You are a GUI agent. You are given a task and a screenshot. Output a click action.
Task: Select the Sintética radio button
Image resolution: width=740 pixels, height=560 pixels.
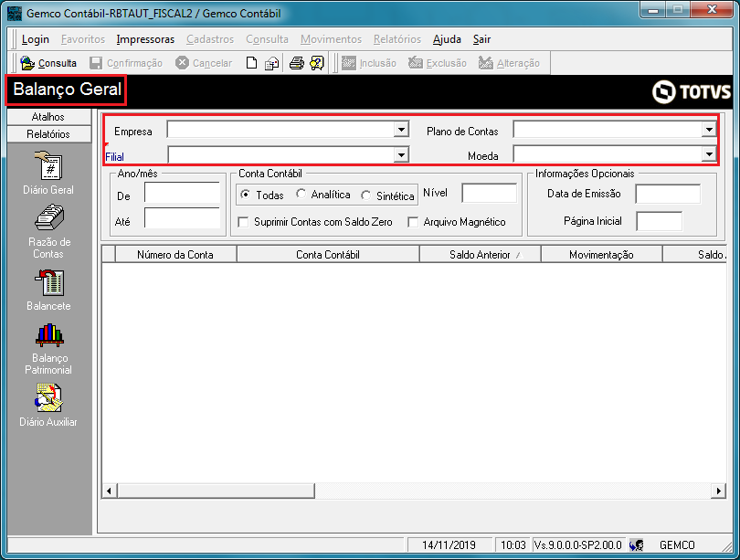pyautogui.click(x=365, y=195)
